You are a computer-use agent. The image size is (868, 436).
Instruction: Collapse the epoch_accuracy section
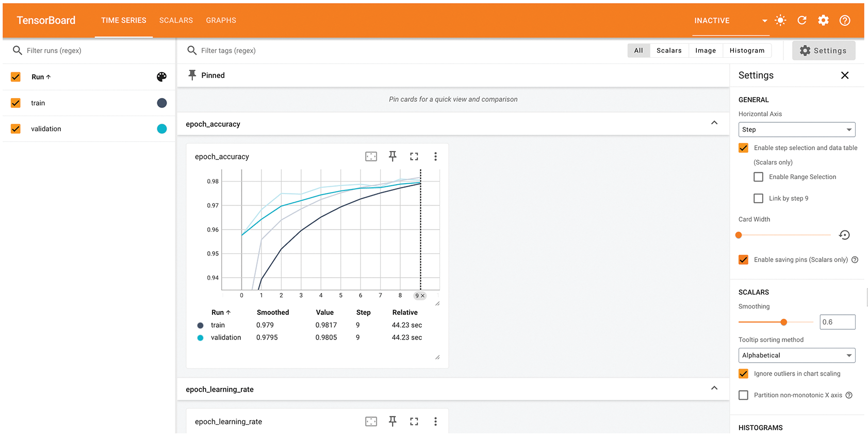pyautogui.click(x=714, y=123)
